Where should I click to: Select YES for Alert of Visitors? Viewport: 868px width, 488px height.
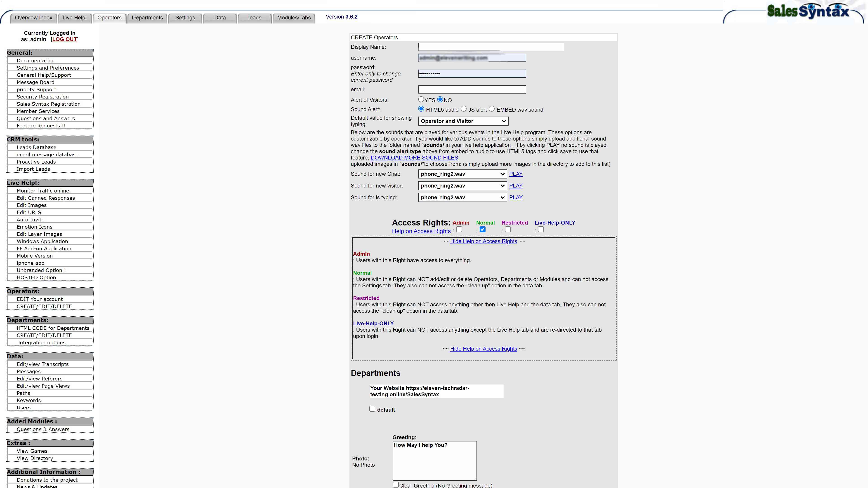pyautogui.click(x=421, y=99)
